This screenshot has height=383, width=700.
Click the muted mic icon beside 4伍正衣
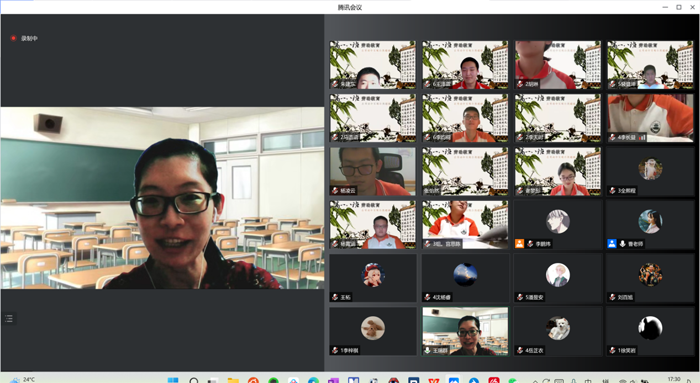520,350
